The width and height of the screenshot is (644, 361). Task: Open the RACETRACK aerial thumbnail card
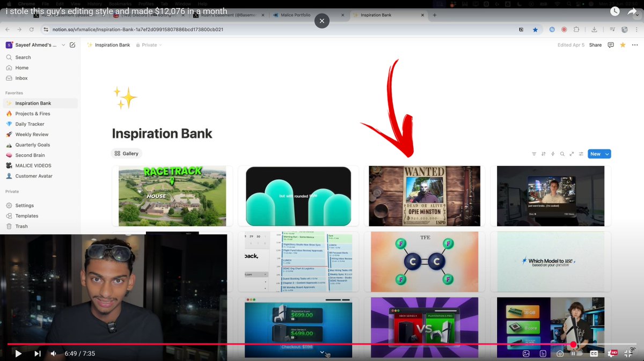point(172,196)
